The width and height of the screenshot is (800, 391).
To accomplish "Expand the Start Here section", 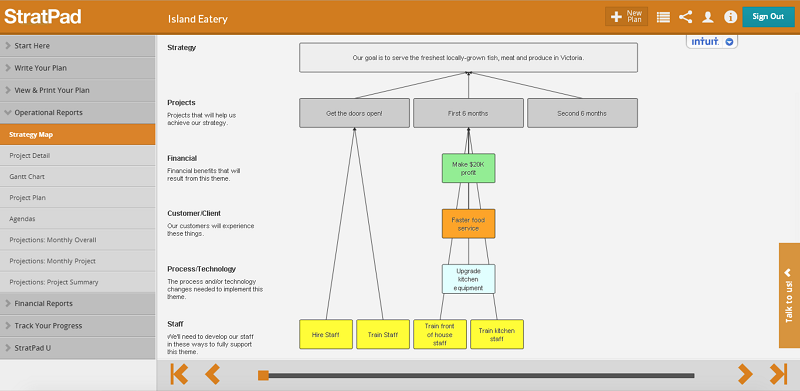I will coord(78,45).
